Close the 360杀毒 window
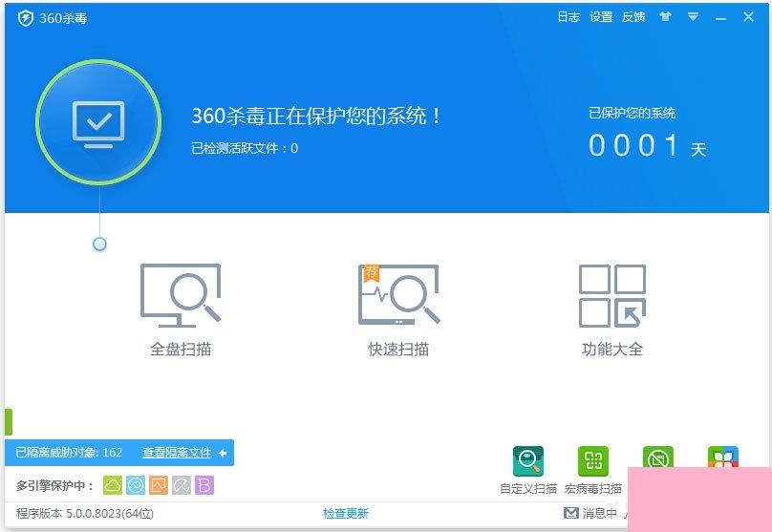The image size is (772, 532). point(748,17)
